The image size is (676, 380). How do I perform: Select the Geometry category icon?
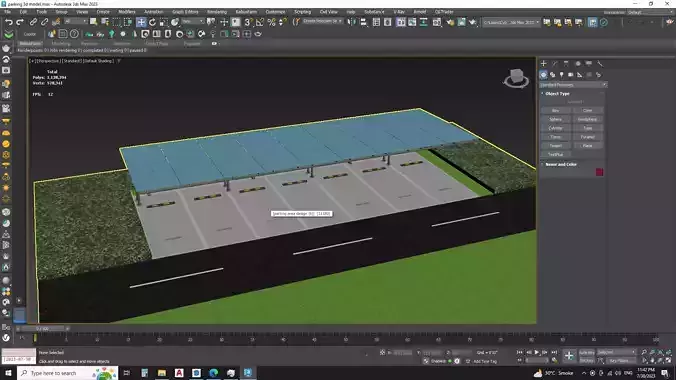(543, 75)
